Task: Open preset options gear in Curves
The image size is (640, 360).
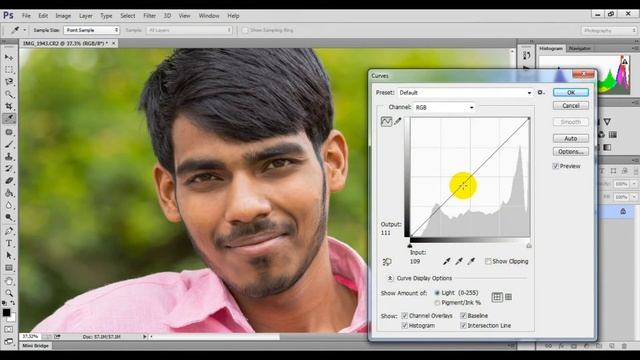Action: tap(541, 93)
